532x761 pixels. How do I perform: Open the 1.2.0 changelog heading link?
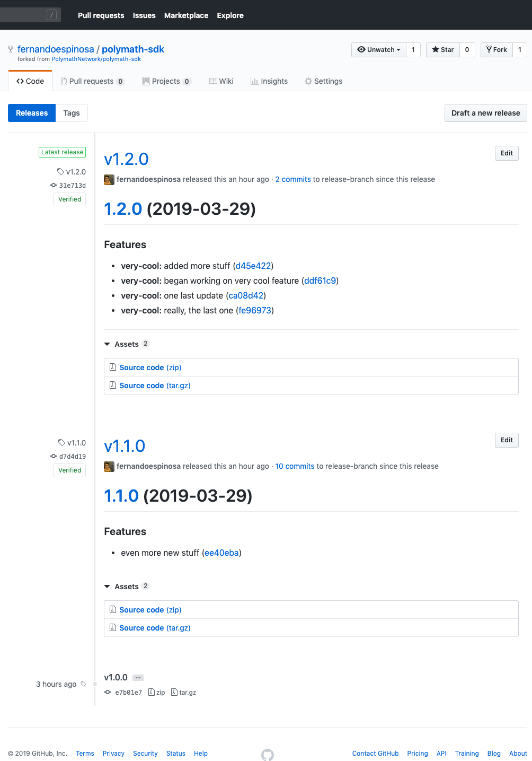123,209
